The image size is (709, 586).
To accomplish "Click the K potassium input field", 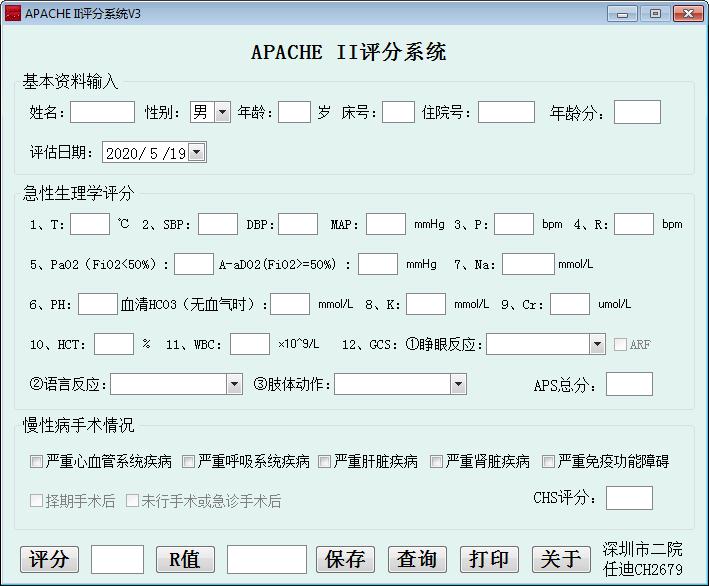I will coord(426,304).
